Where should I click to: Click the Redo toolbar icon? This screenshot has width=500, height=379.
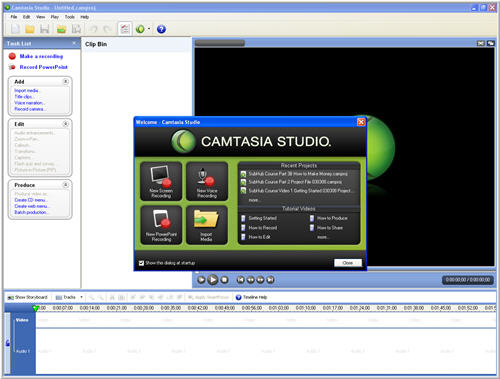(x=107, y=29)
